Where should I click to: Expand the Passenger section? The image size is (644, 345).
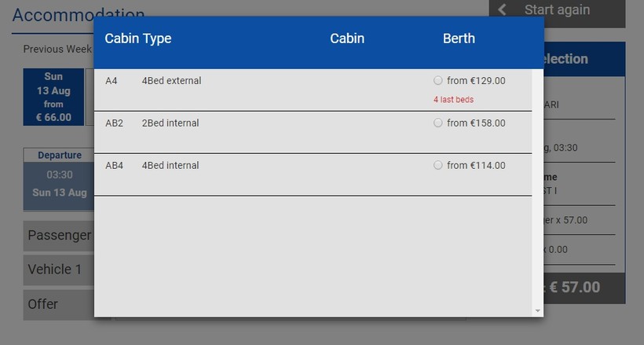click(x=59, y=235)
